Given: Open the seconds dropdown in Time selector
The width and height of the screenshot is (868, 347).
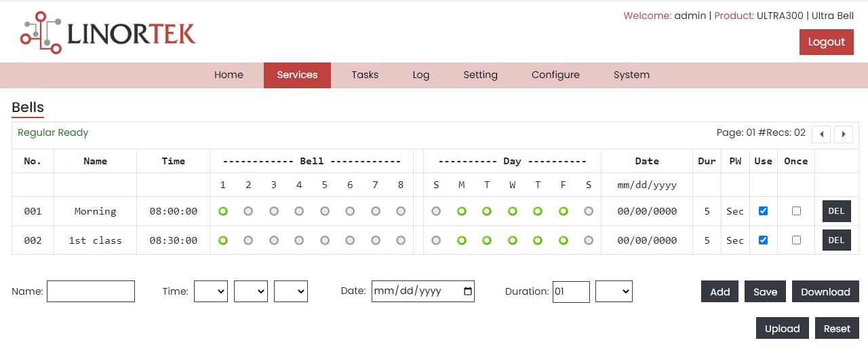Looking at the screenshot, I should point(291,291).
